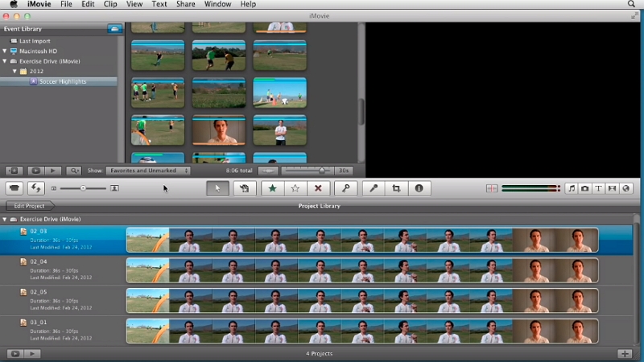Open the titles browser T icon
The image size is (644, 362).
tap(598, 188)
